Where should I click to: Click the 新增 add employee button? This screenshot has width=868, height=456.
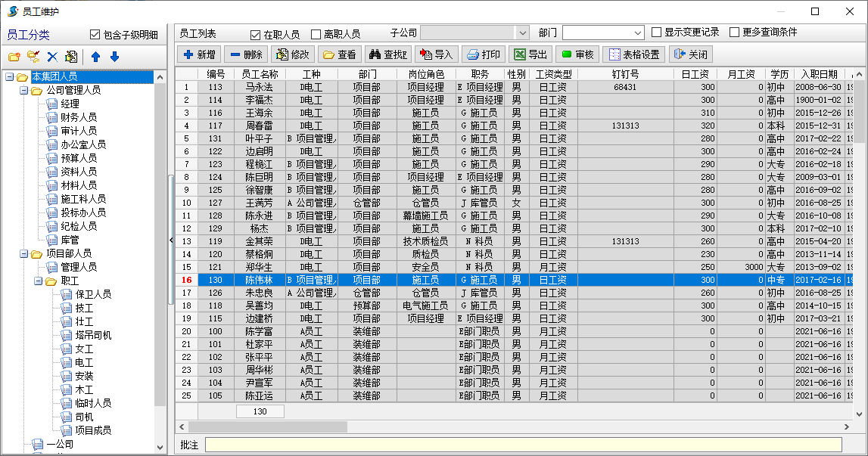[200, 54]
